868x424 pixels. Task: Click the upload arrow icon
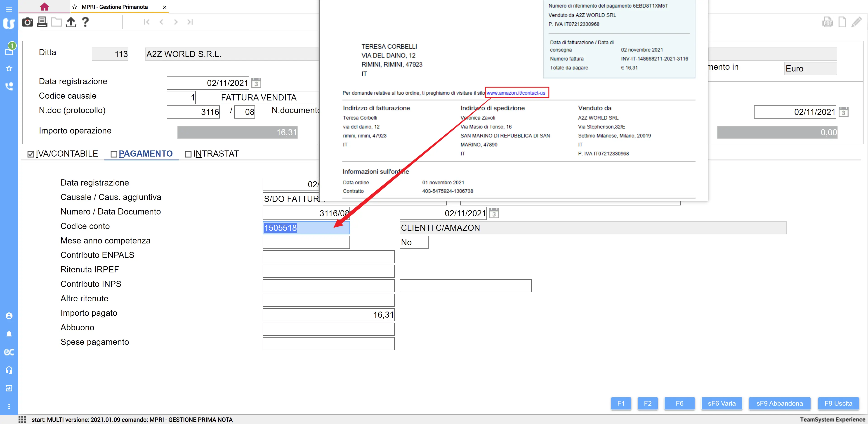tap(71, 22)
